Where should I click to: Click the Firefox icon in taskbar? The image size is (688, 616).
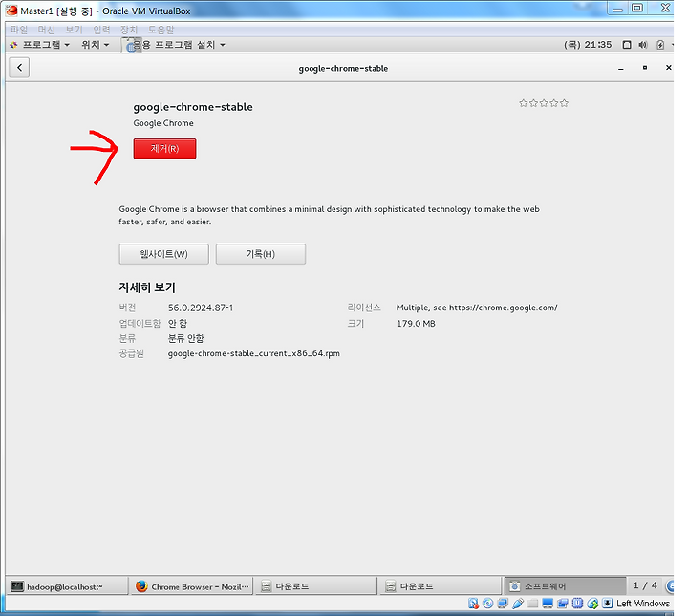tap(141, 586)
